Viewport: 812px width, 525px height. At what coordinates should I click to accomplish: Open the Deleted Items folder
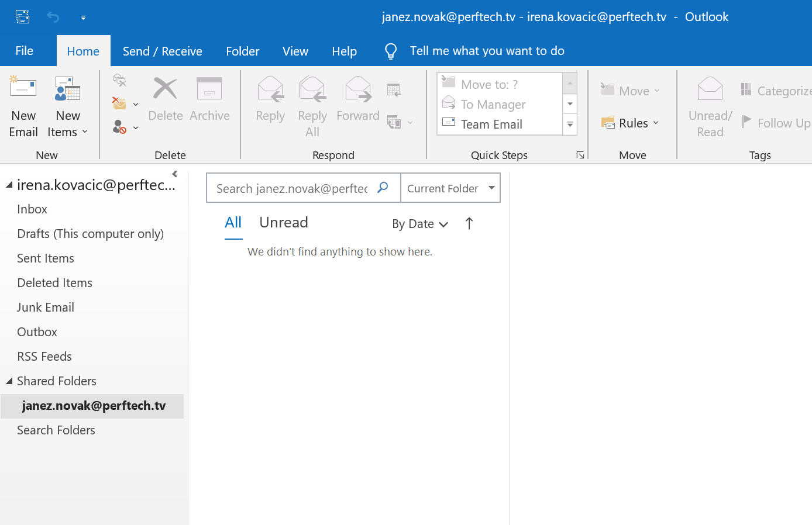pos(55,283)
